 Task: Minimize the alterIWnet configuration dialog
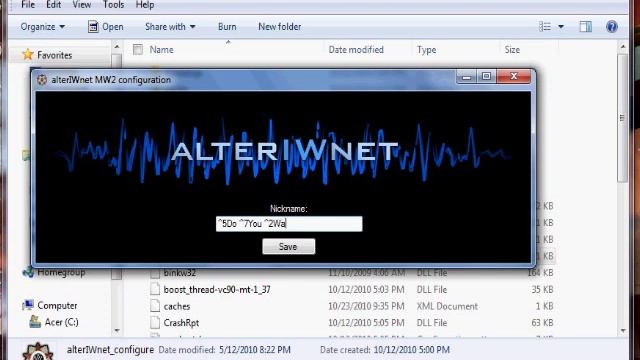pyautogui.click(x=467, y=76)
